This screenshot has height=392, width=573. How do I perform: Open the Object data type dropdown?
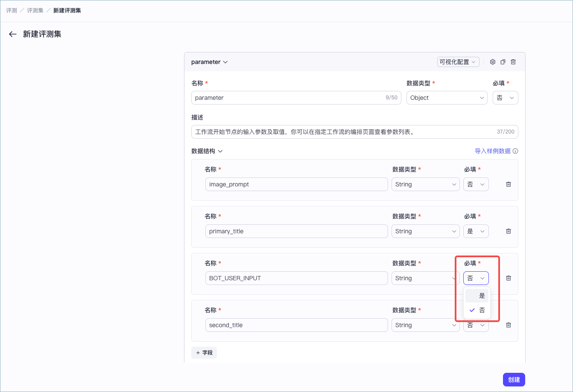tap(447, 98)
